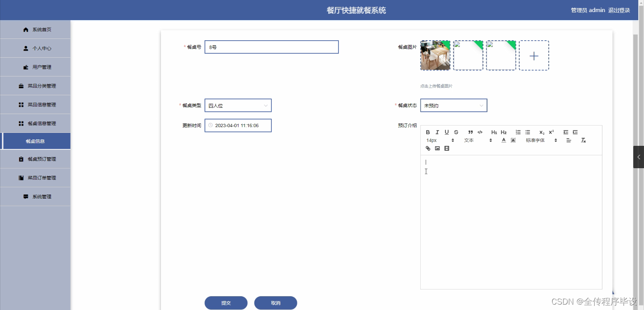Screen dimensions: 644x310
Task: Apply strikethrough in the text editor
Action: coord(456,132)
